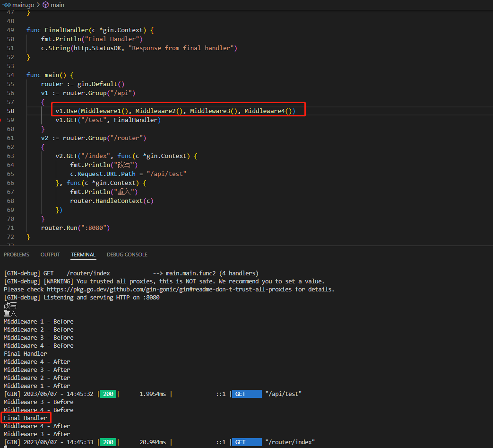Screen dimensions: 493x448
Task: Click the FinalHandler function name on line 49
Action: point(67,30)
